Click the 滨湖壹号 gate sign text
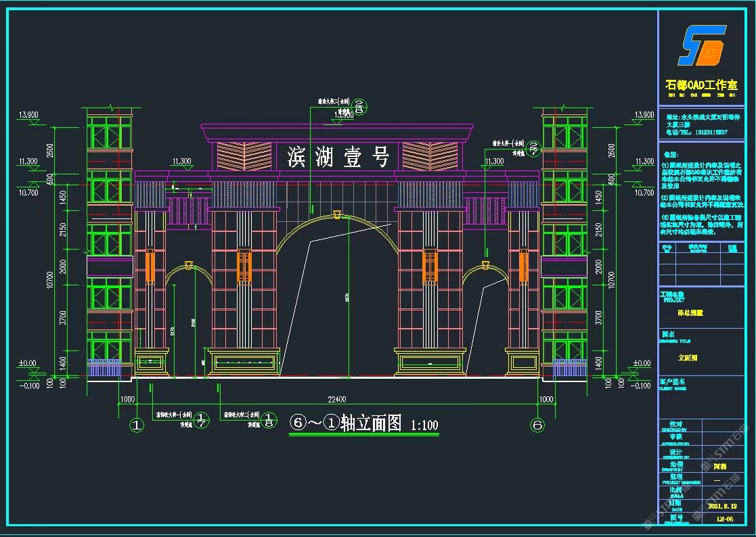756x537 pixels. (338, 158)
